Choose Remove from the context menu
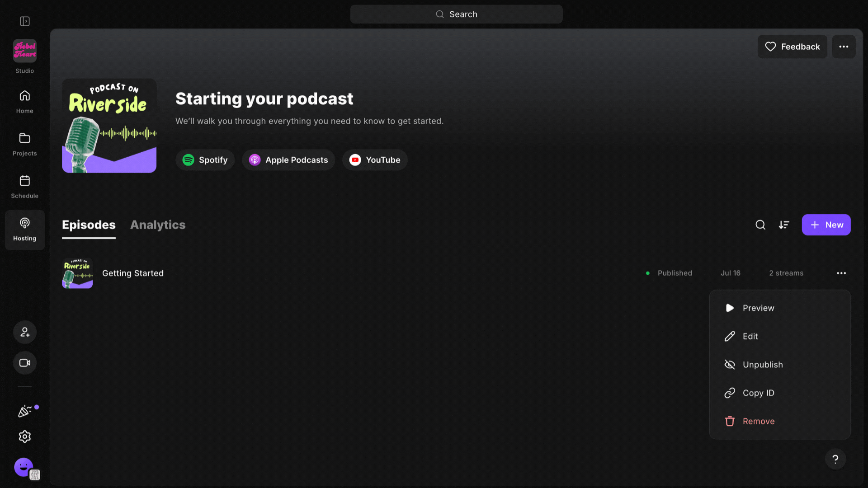868x488 pixels. 780,422
